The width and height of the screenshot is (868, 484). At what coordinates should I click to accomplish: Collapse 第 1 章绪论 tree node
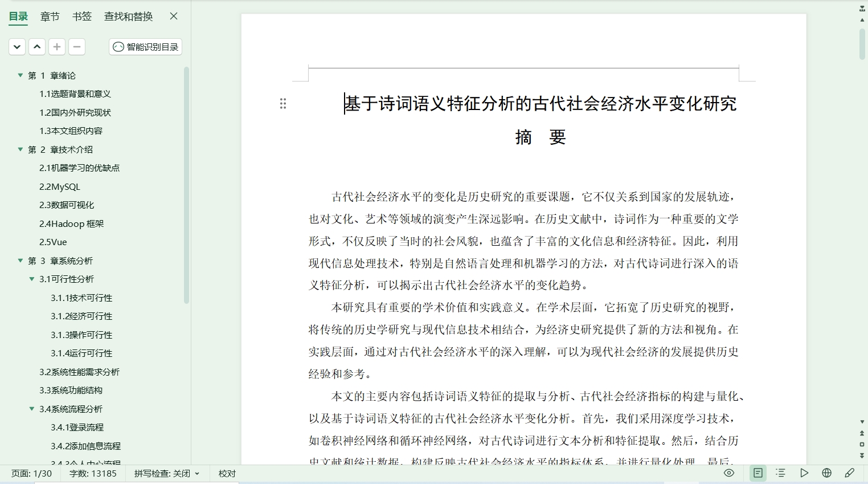coord(21,75)
